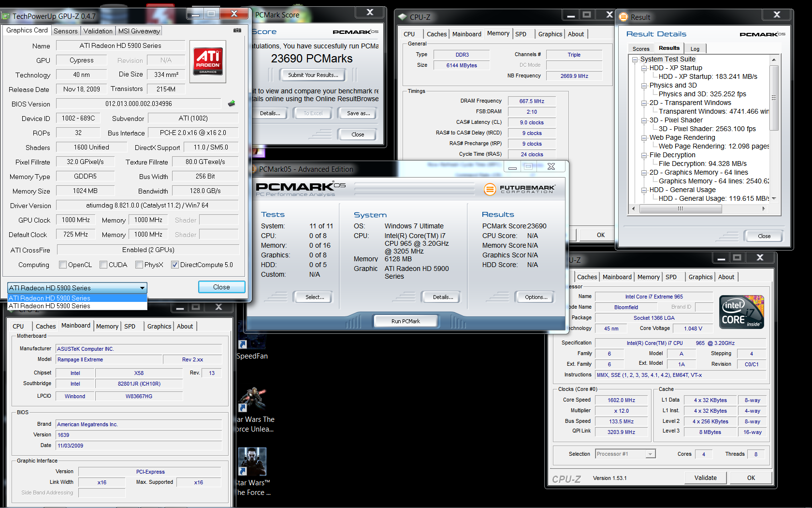Screen dimensions: 812x508
Task: Click Details... in PCMark Score window
Action: click(270, 113)
